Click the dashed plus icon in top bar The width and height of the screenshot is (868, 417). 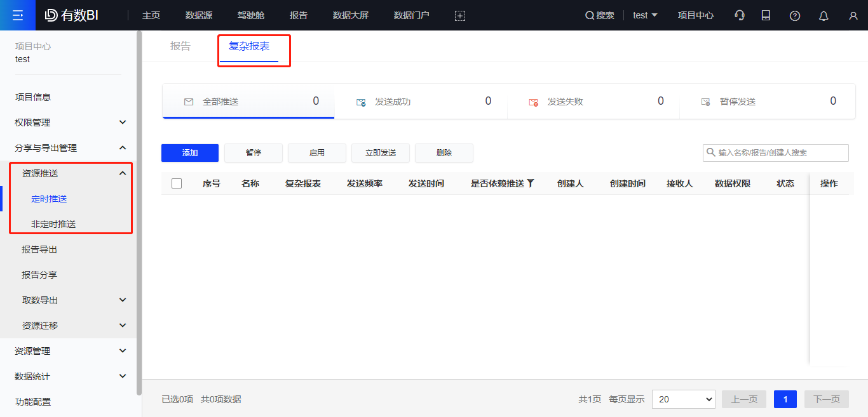coord(460,15)
